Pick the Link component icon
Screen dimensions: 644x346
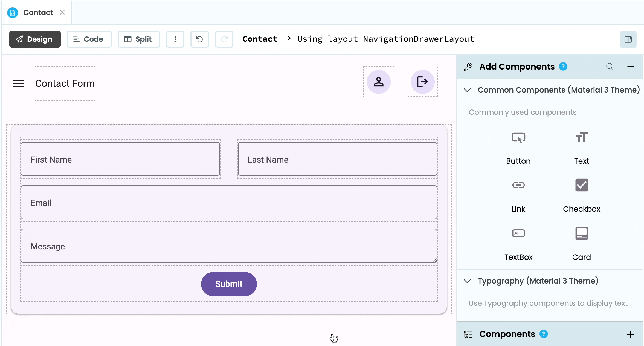click(x=518, y=185)
